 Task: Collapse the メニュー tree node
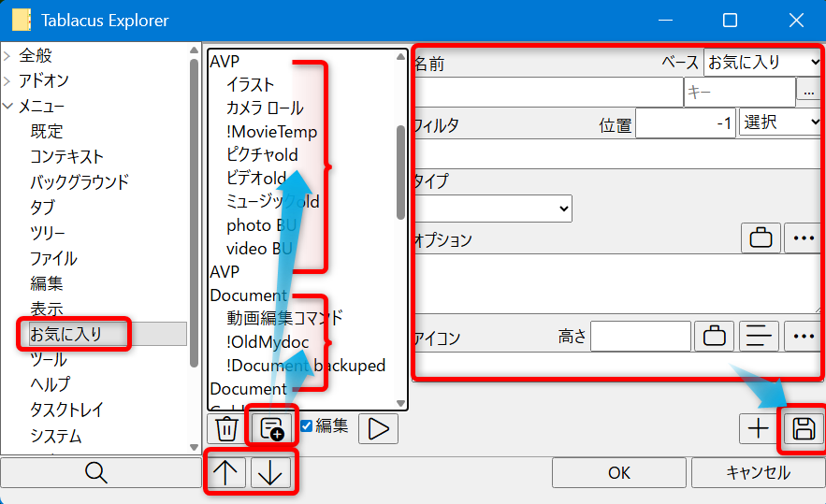[x=7, y=106]
